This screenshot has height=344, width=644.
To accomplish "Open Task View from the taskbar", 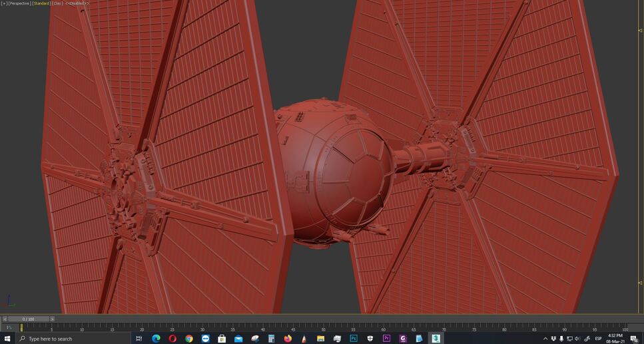I will pos(139,339).
